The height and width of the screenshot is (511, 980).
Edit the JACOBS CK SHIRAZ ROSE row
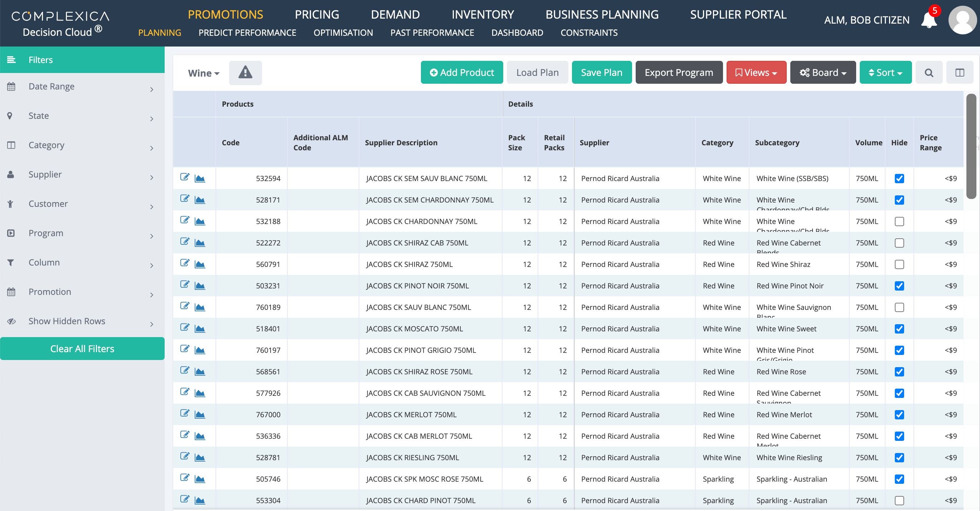[x=185, y=370]
